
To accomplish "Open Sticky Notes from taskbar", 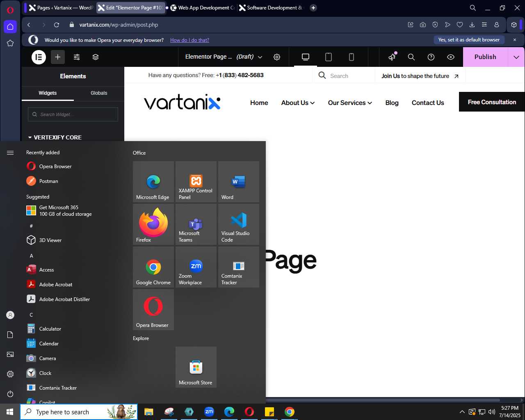I will tap(269, 412).
